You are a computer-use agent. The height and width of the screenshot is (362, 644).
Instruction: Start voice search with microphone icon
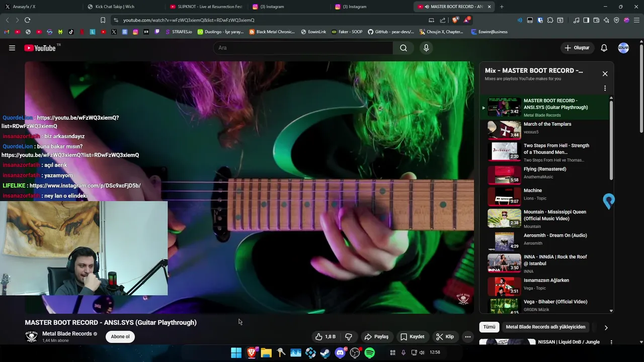coord(426,48)
